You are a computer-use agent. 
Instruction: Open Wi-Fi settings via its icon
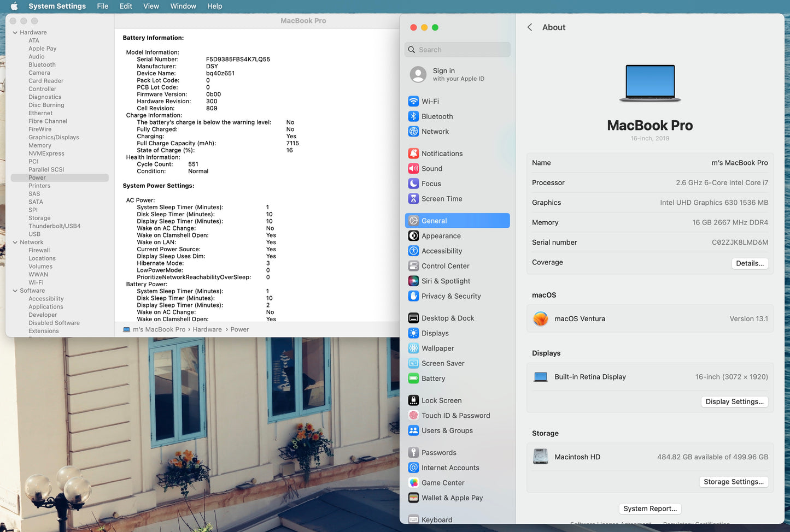click(413, 102)
